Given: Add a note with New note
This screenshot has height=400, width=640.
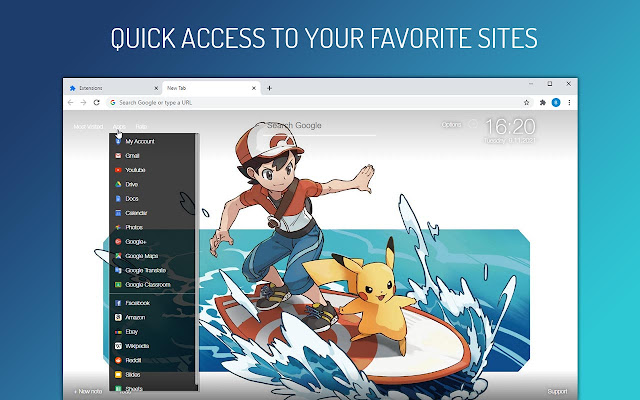Looking at the screenshot, I should pyautogui.click(x=88, y=391).
